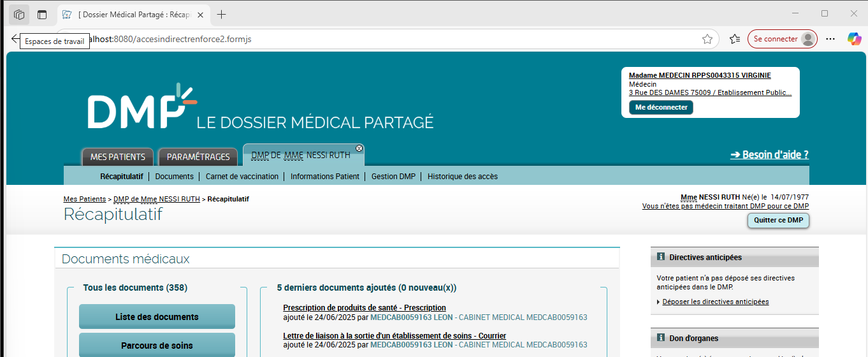Click the info icon beside Directives anticipées
This screenshot has width=868, height=357.
660,258
